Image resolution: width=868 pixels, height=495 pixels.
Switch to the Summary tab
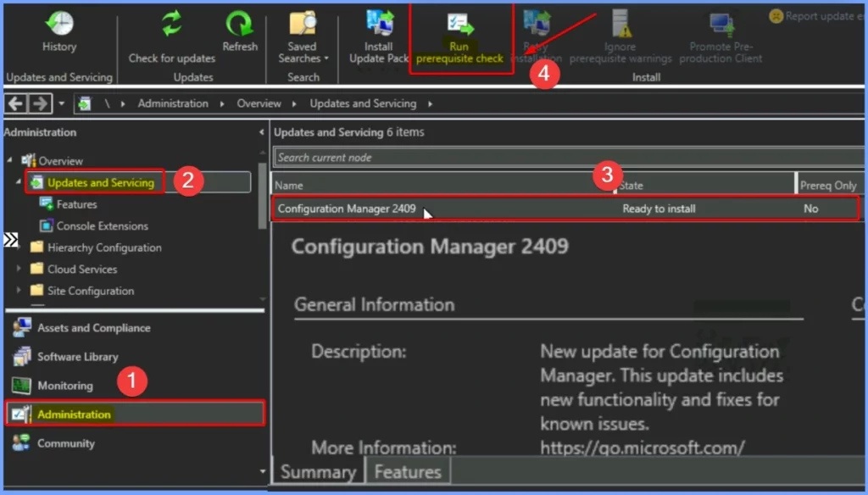point(318,472)
